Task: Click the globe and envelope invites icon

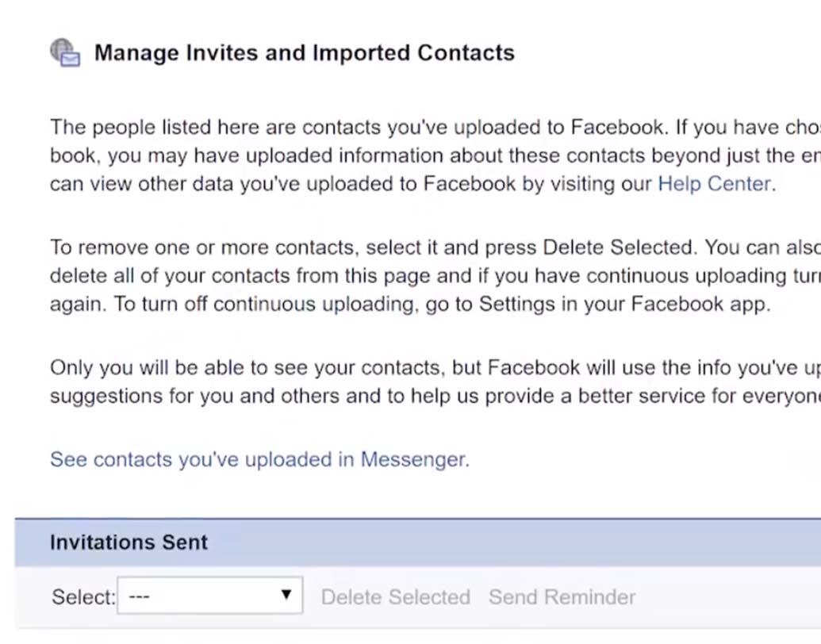Action: (65, 53)
